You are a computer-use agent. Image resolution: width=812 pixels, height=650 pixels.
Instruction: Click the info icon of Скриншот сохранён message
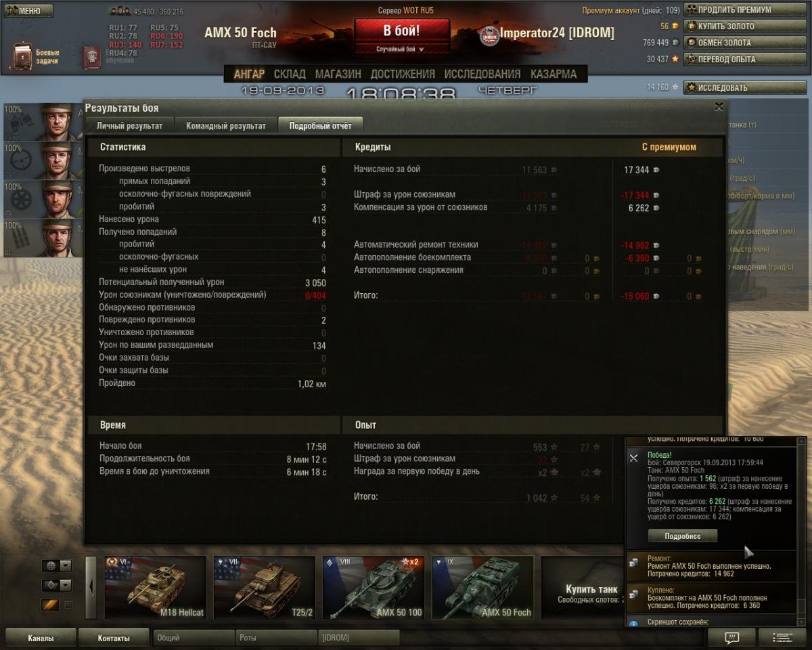633,623
